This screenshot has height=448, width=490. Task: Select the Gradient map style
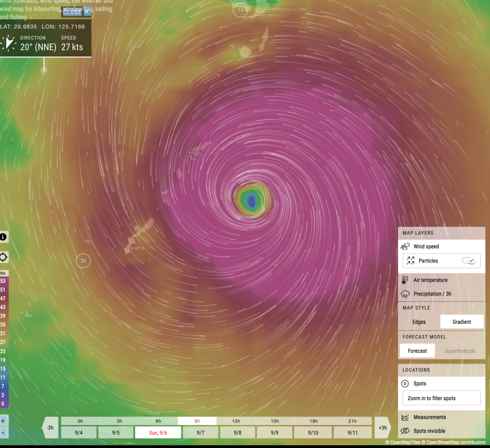click(x=462, y=322)
